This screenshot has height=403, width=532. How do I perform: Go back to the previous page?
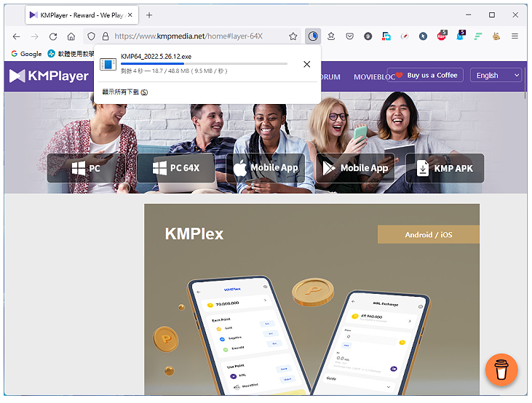click(x=16, y=36)
